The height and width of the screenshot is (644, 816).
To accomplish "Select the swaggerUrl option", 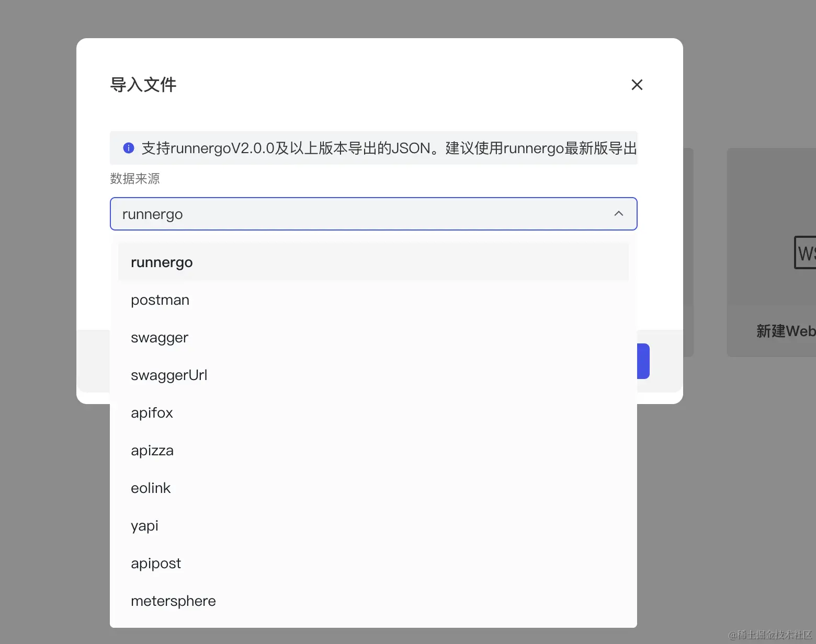I will click(373, 375).
